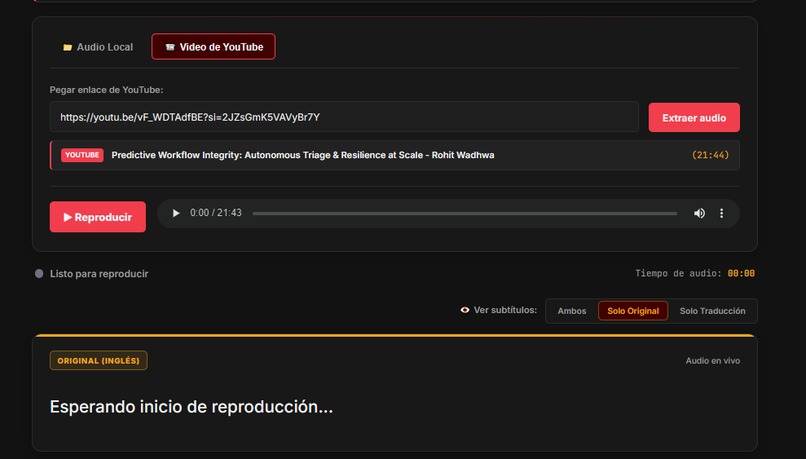Screen dimensions: 806x459
Task: Choose Ambos subtitle view
Action: [x=572, y=311]
